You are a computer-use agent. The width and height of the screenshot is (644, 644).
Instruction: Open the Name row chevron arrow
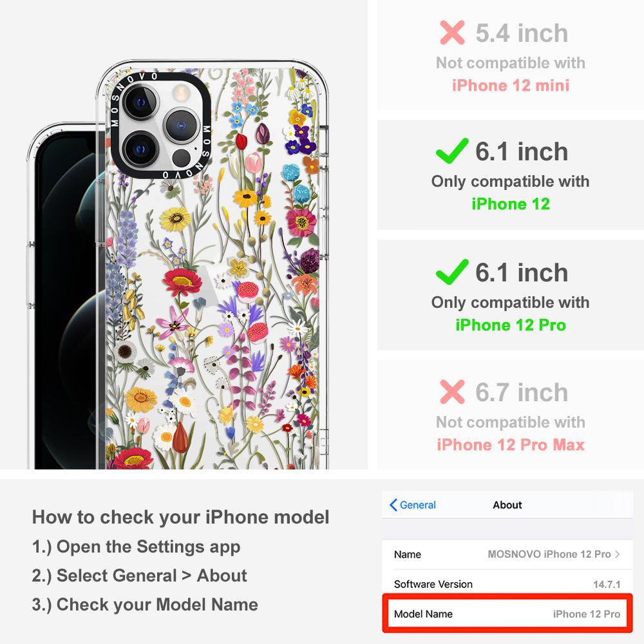click(x=618, y=554)
